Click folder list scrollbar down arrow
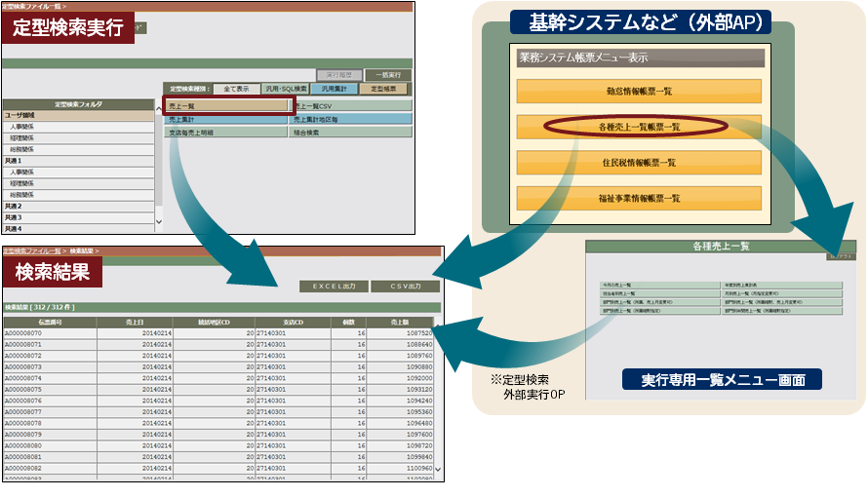 click(x=159, y=222)
